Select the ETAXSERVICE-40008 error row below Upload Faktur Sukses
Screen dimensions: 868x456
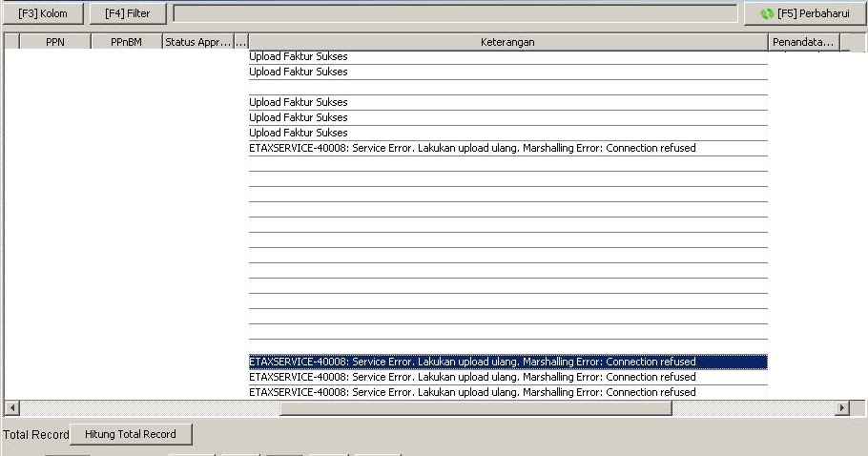507,148
